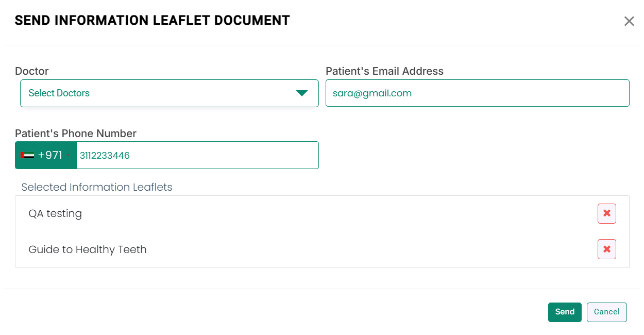Select the QA testing leaflet name

[55, 213]
